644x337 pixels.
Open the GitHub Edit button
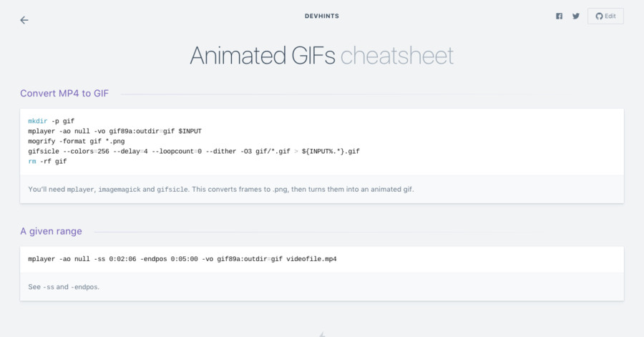tap(605, 16)
